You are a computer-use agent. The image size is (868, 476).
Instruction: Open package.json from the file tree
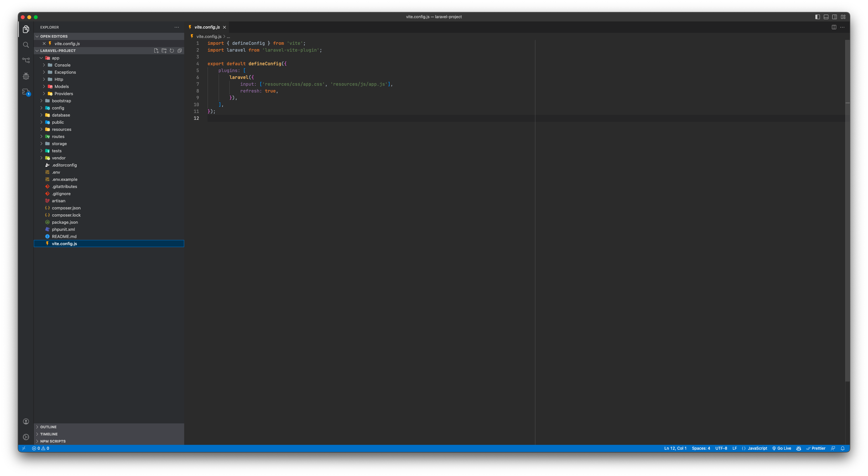click(65, 222)
